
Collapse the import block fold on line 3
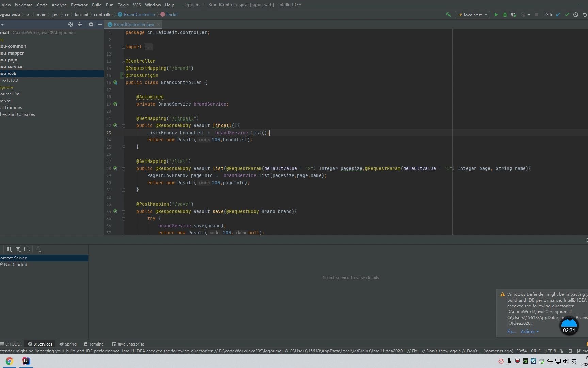tap(124, 47)
